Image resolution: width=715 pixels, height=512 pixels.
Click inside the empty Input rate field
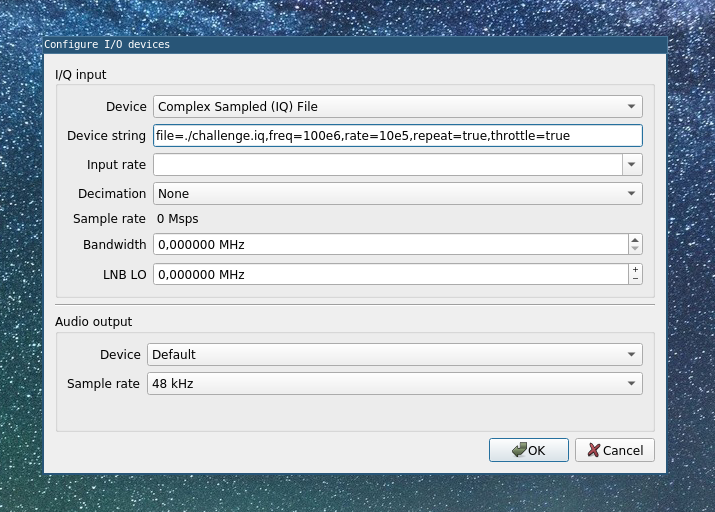[x=388, y=165]
